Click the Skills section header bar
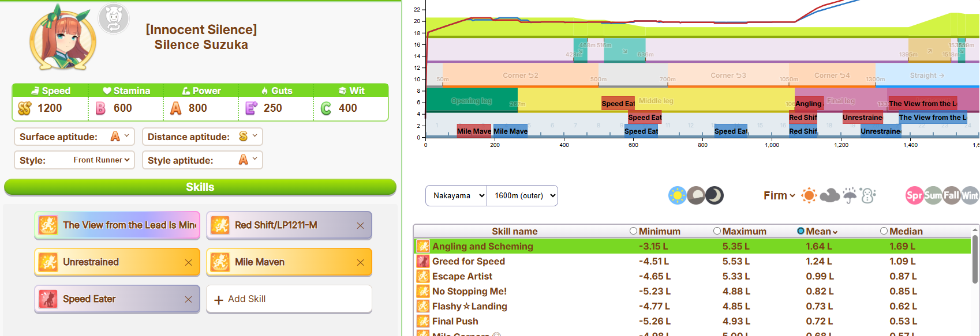Image resolution: width=980 pixels, height=336 pixels. tap(200, 187)
